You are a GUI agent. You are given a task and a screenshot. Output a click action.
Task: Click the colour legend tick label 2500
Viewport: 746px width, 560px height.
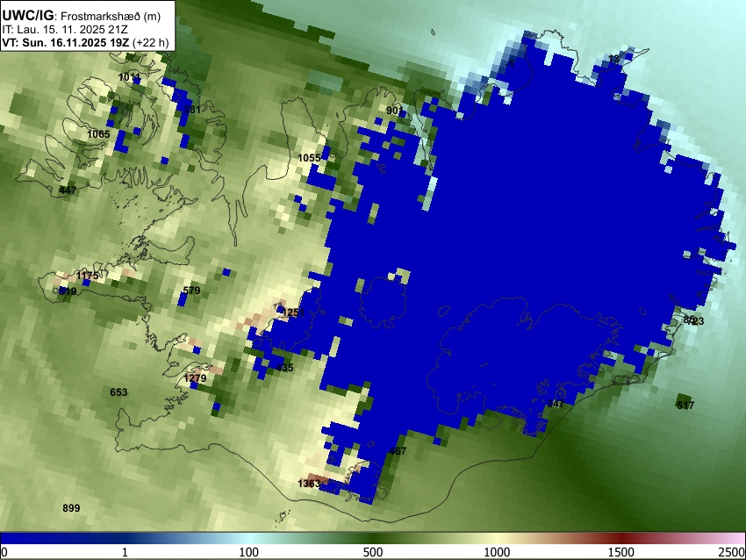[x=732, y=552]
